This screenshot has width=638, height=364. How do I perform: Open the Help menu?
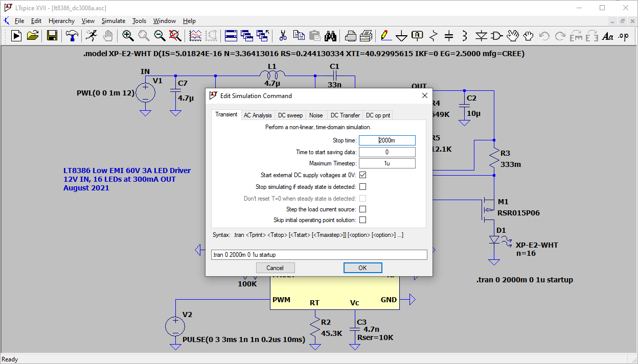click(189, 21)
